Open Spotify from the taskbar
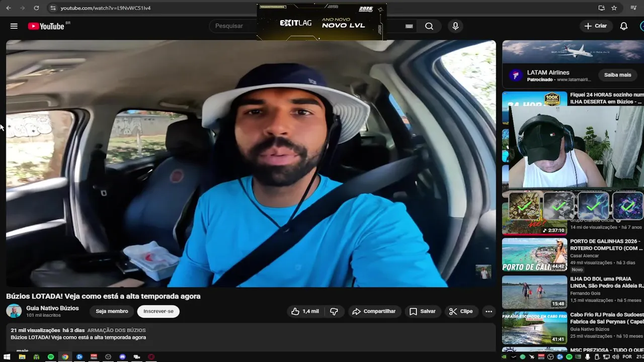Image resolution: width=644 pixels, height=362 pixels. coord(51,357)
